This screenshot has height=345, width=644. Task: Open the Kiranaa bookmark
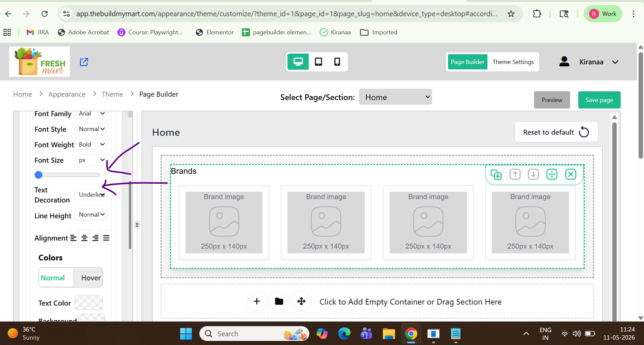335,32
